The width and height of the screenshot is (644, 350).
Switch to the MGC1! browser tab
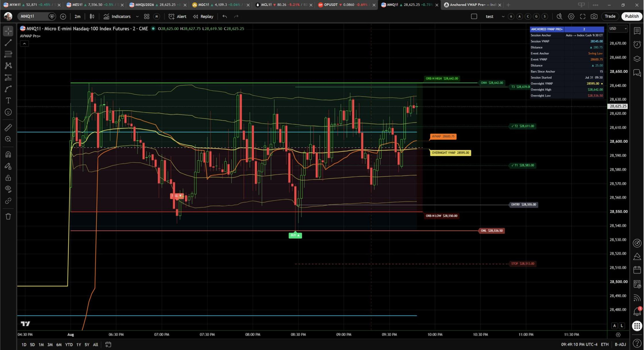[220, 5]
